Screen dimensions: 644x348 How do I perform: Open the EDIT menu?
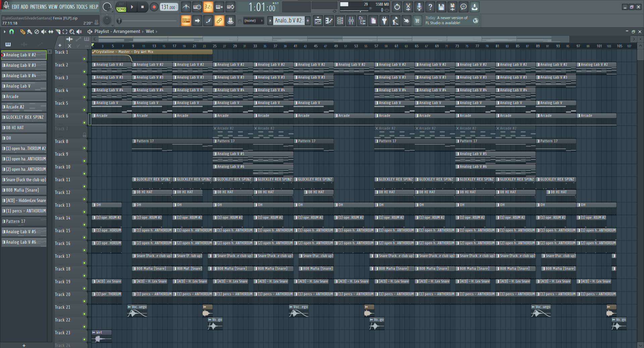pos(15,7)
